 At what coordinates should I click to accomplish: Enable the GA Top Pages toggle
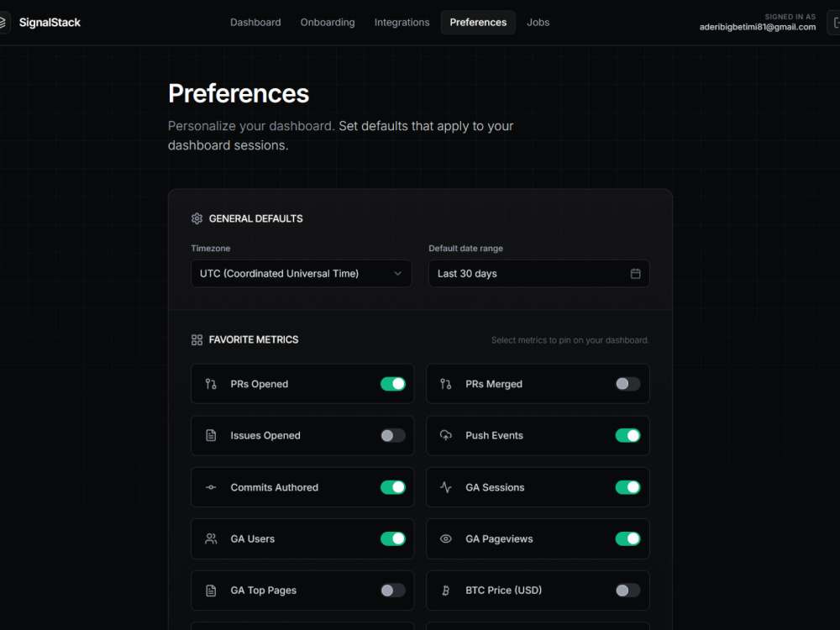pos(392,591)
